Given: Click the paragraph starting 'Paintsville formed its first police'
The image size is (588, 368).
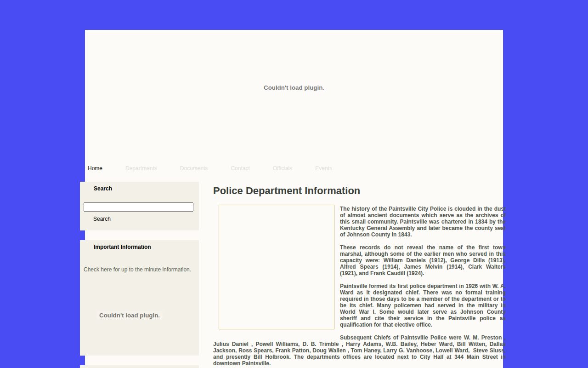Looking at the screenshot, I should (x=422, y=305).
